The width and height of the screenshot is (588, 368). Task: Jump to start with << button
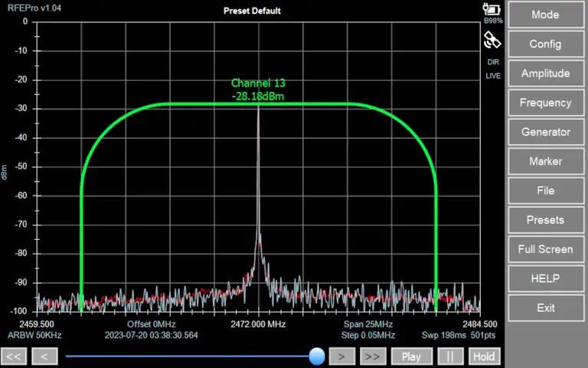point(14,356)
